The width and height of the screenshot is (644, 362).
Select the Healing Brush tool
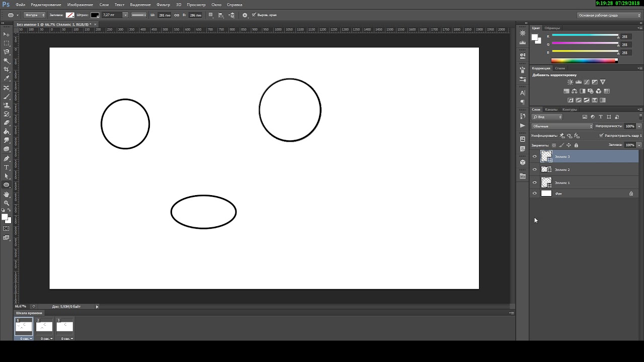pos(7,87)
